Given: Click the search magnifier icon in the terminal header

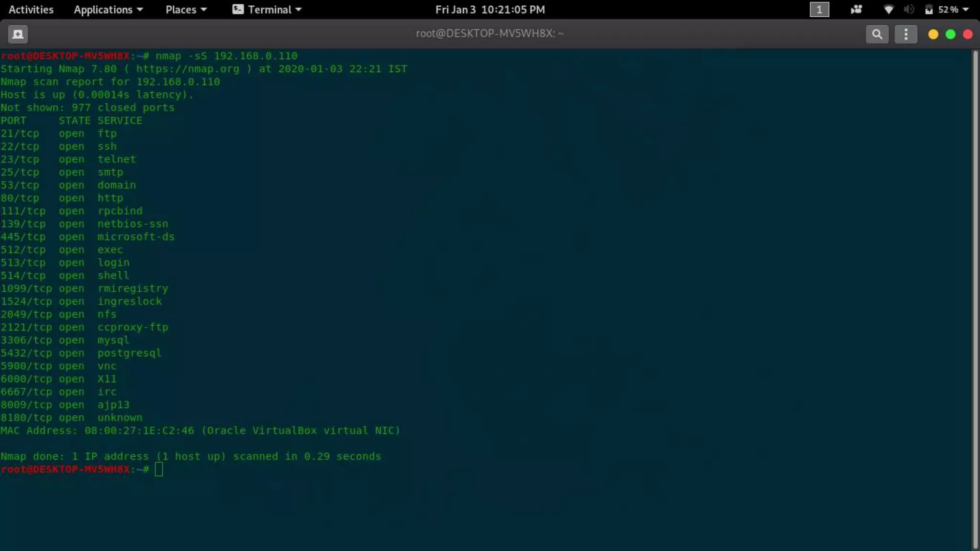Looking at the screenshot, I should point(877,34).
